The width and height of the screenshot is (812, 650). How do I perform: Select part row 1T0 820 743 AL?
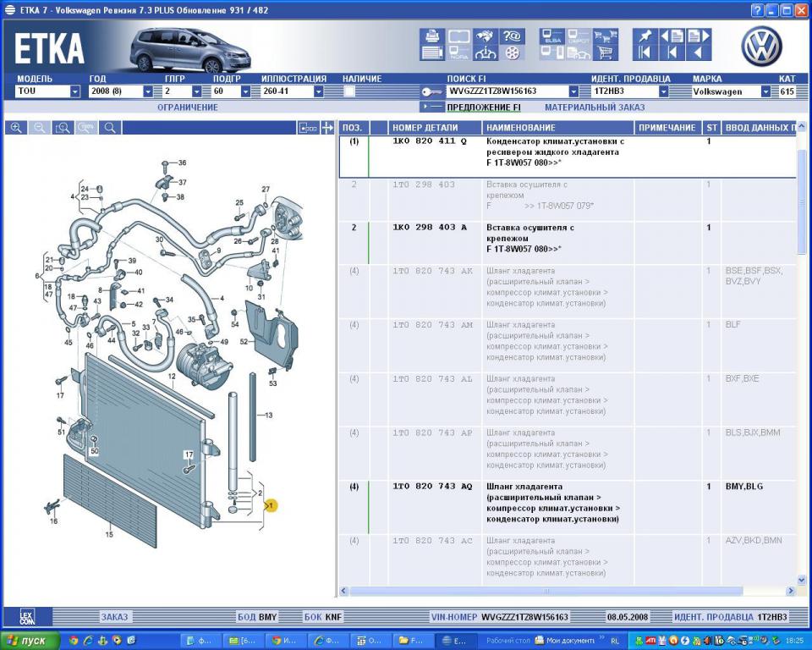(x=568, y=399)
